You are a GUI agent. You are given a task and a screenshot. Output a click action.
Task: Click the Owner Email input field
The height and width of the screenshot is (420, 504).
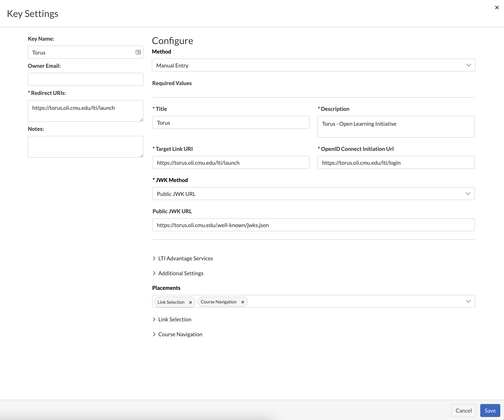coord(85,79)
